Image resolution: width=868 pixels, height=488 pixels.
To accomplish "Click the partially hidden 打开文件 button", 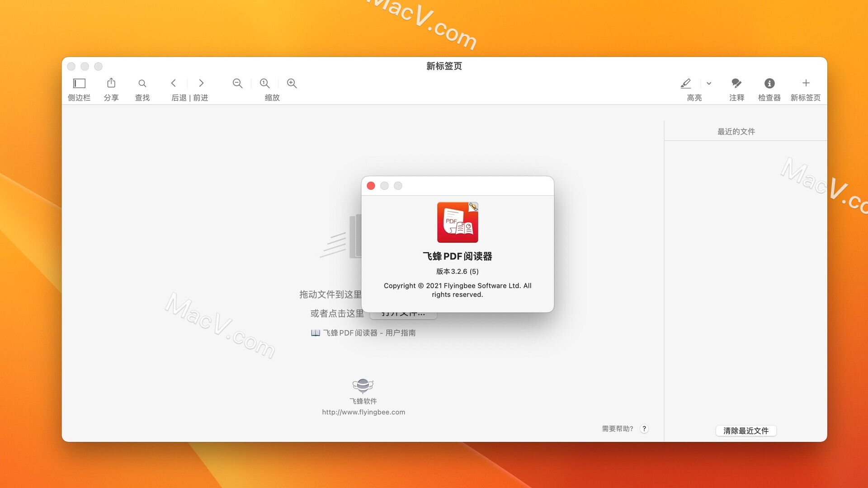I will pyautogui.click(x=403, y=315).
